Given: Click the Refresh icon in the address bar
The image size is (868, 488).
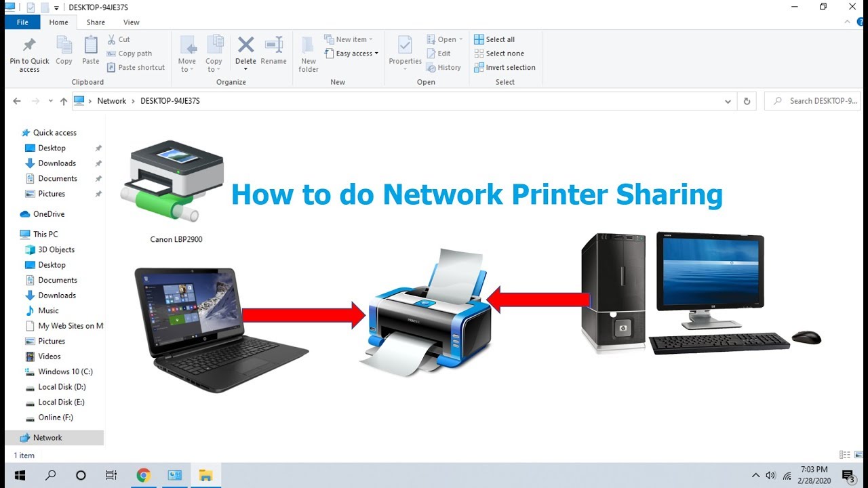Looking at the screenshot, I should (x=747, y=100).
